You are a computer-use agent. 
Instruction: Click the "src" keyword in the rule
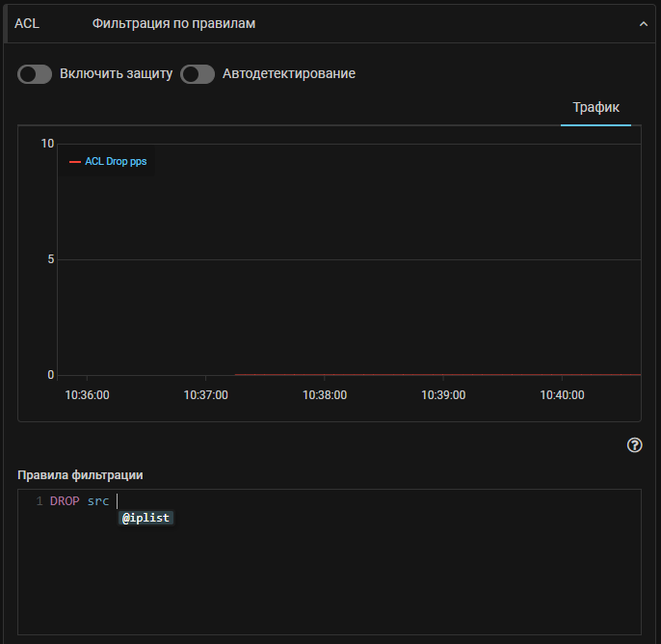(x=98, y=501)
